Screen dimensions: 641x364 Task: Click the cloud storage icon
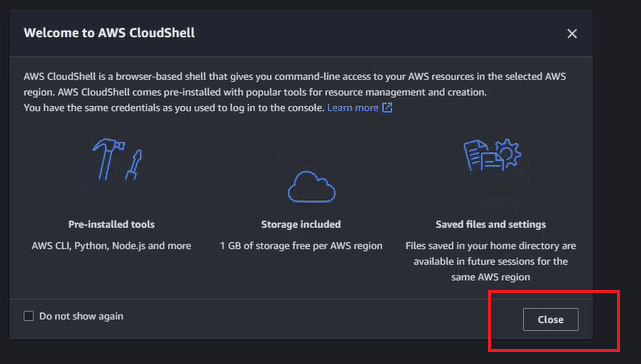(x=312, y=186)
